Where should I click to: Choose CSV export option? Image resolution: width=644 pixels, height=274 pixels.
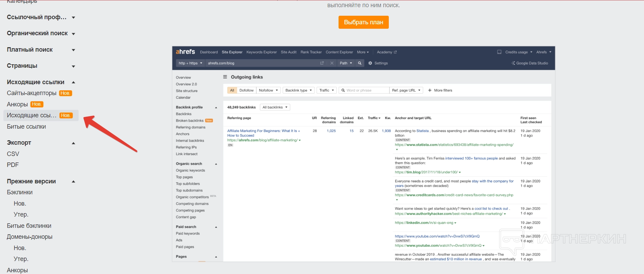coord(13,154)
